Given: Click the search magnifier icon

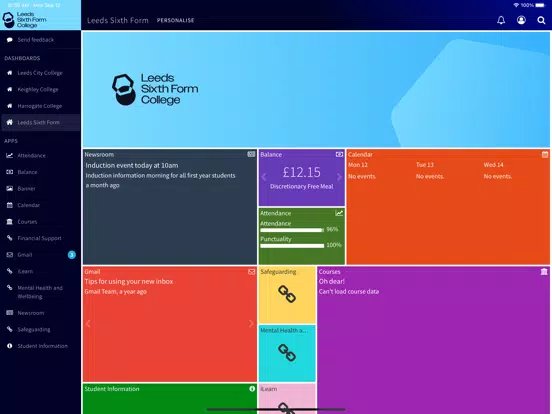Looking at the screenshot, I should (541, 20).
